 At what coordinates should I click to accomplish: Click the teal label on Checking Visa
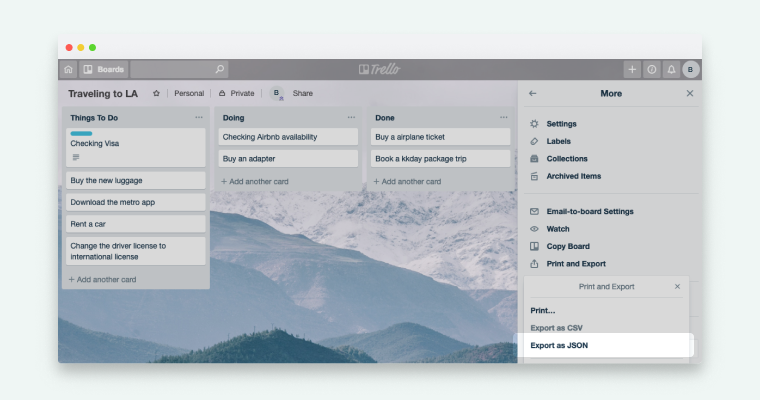(x=81, y=133)
